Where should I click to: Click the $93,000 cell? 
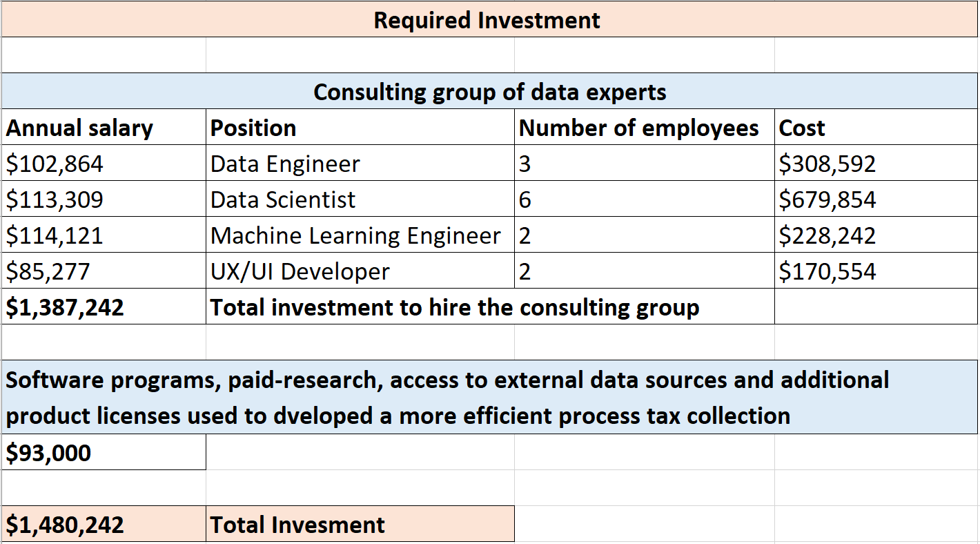pyautogui.click(x=48, y=453)
